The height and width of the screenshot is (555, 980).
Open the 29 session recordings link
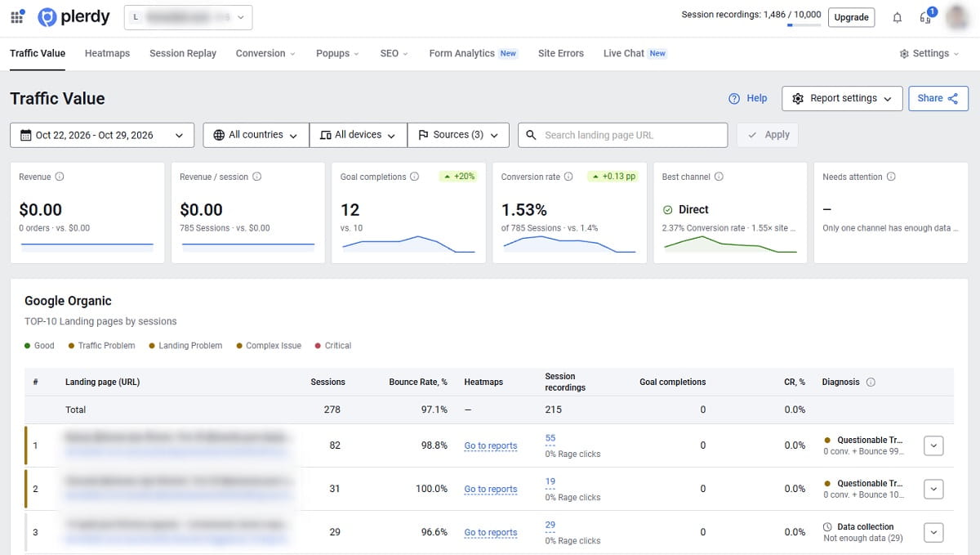[550, 526]
